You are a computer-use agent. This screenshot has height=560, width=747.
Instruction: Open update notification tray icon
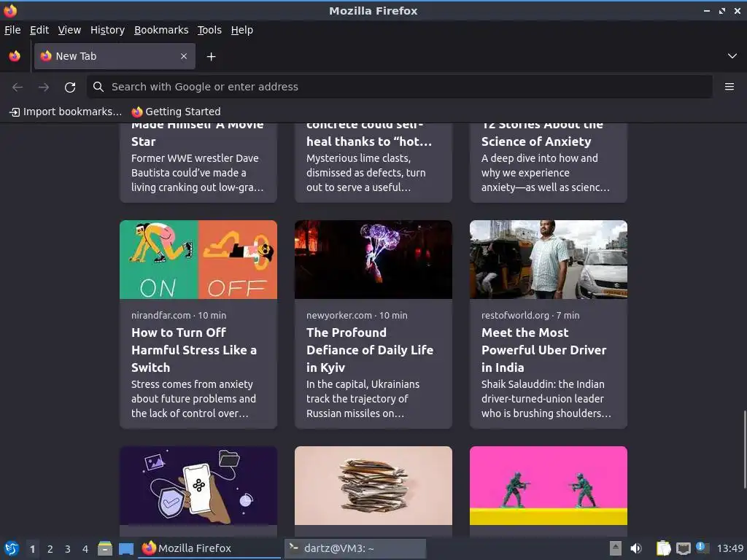pyautogui.click(x=702, y=548)
